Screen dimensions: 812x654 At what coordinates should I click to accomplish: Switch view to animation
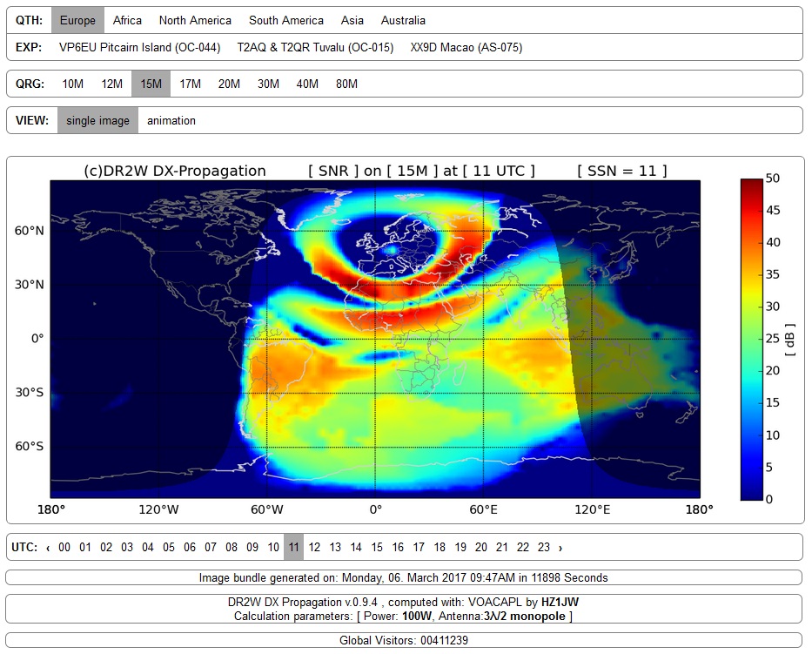(x=171, y=120)
